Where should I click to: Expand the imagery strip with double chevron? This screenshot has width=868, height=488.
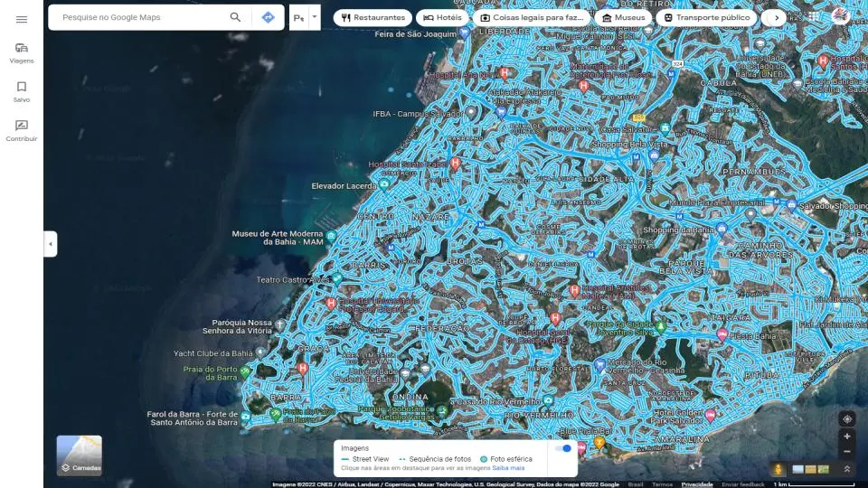[x=846, y=469]
